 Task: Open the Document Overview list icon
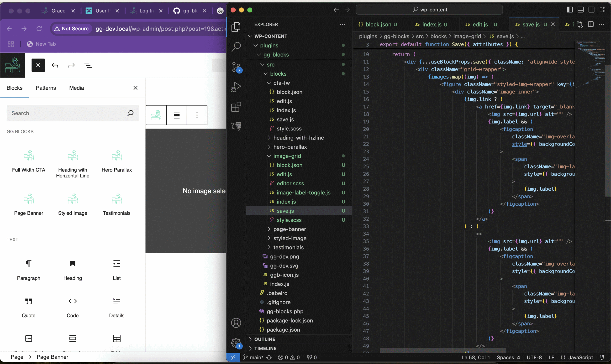88,66
